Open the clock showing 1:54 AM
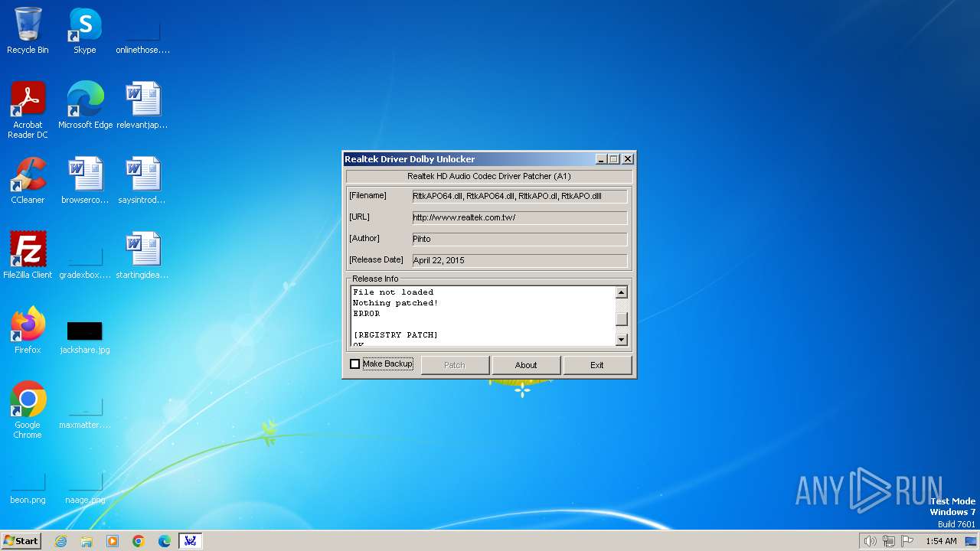The width and height of the screenshot is (980, 551). click(941, 541)
